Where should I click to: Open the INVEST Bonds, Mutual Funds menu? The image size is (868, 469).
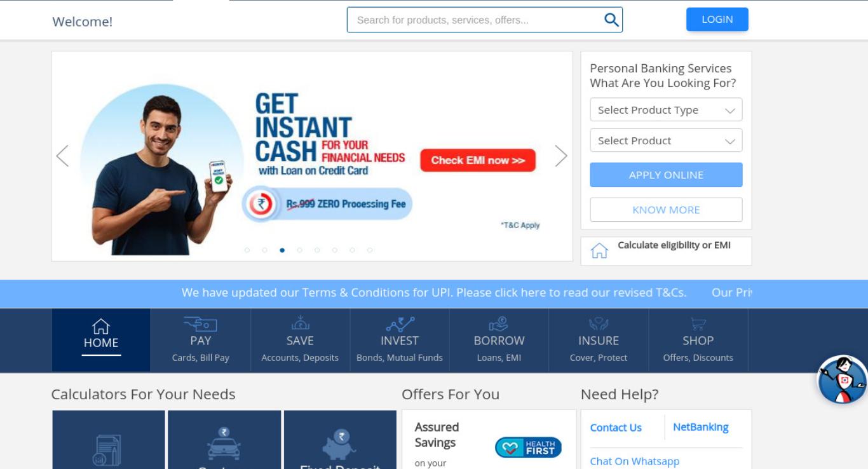click(x=400, y=341)
